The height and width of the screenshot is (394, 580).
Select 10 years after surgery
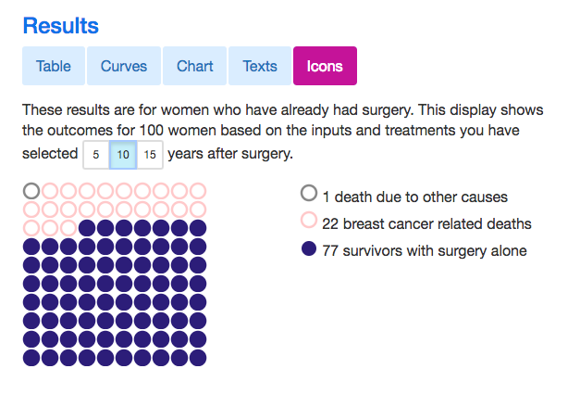123,155
